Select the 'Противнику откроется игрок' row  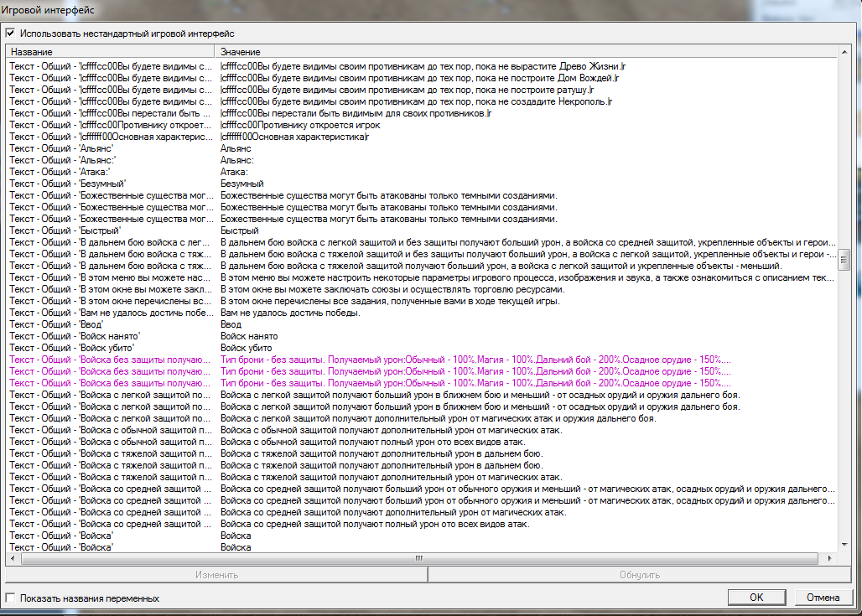pyautogui.click(x=422, y=125)
